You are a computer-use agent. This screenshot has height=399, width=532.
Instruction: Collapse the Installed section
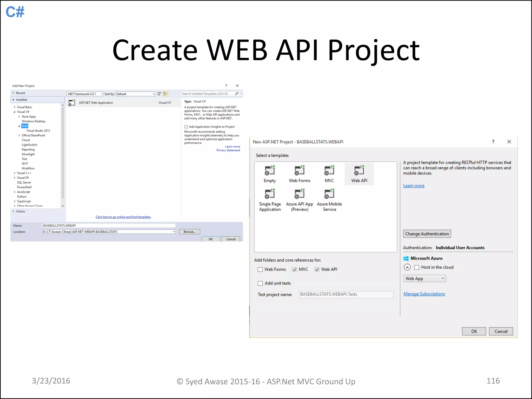click(13, 99)
